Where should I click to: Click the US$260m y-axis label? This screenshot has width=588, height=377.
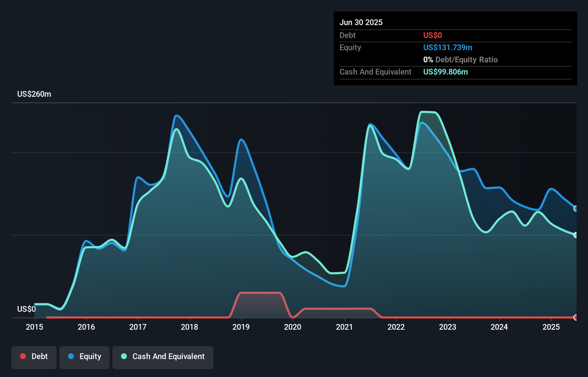click(x=34, y=94)
